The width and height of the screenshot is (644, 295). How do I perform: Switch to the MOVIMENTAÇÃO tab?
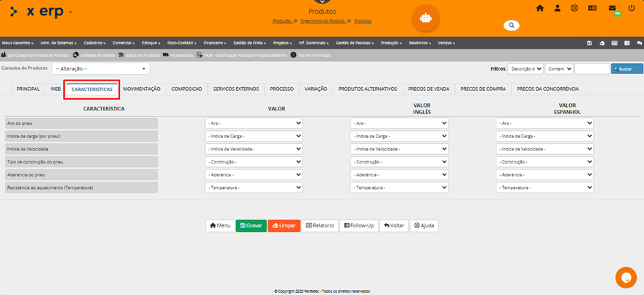pyautogui.click(x=142, y=89)
